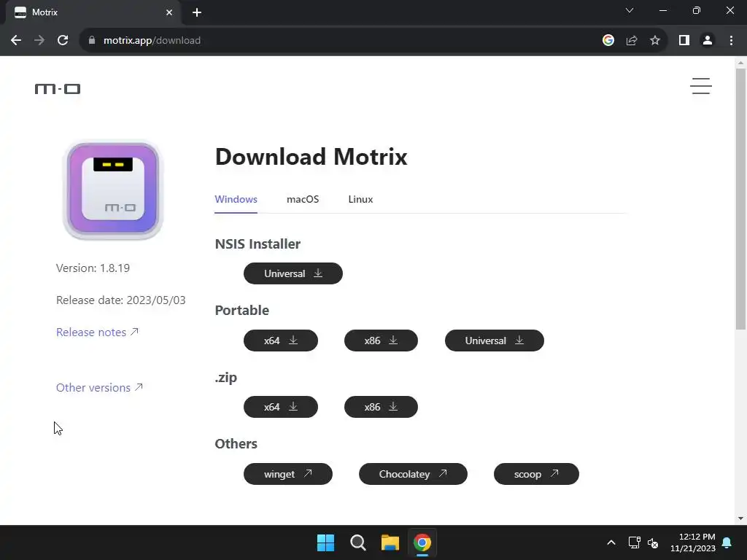Click the 'NSIS Installer' section heading
This screenshot has width=747, height=560.
tap(258, 244)
